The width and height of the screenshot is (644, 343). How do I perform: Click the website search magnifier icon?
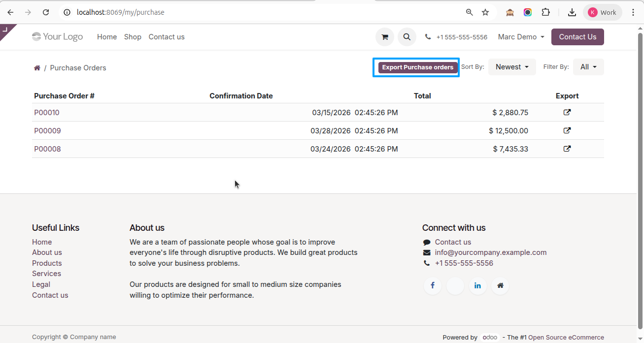click(407, 37)
